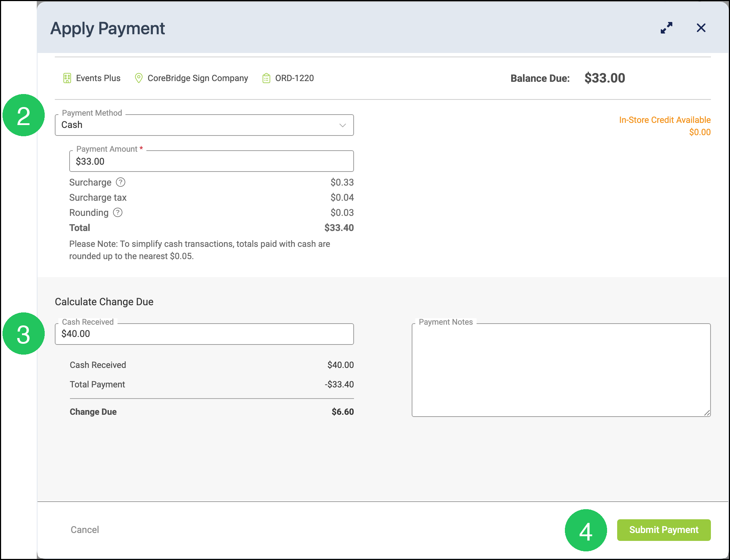Click the Surcharge tax label
Screen dimensions: 730x560
pyautogui.click(x=98, y=197)
